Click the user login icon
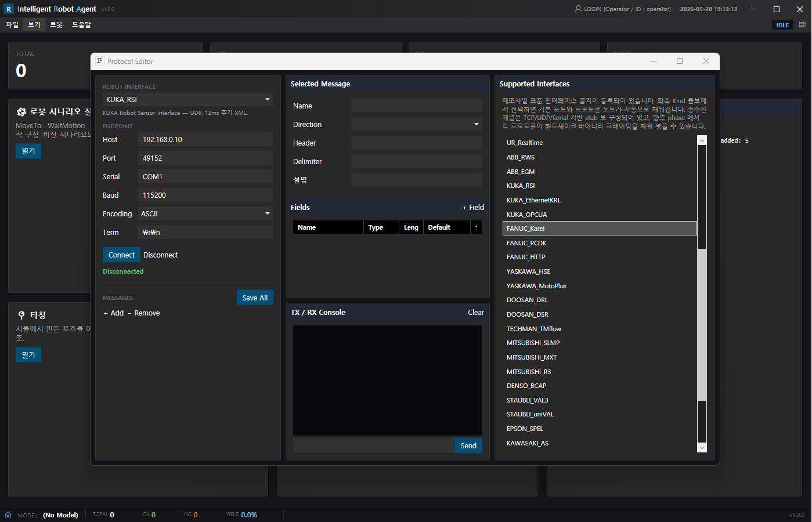The image size is (812, 522). [578, 9]
